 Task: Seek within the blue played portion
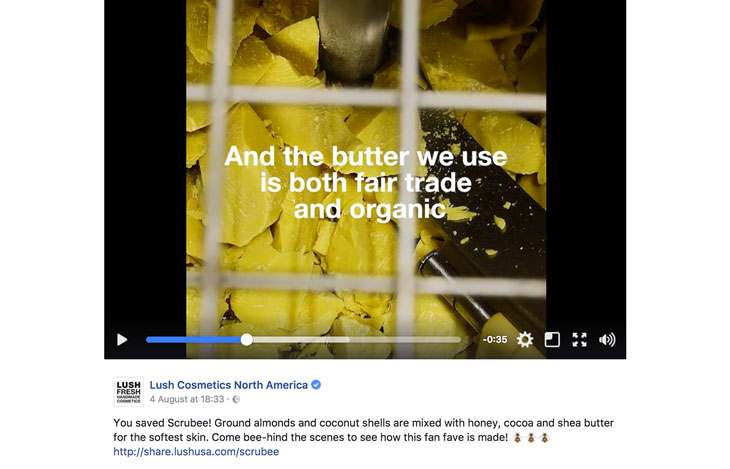193,340
